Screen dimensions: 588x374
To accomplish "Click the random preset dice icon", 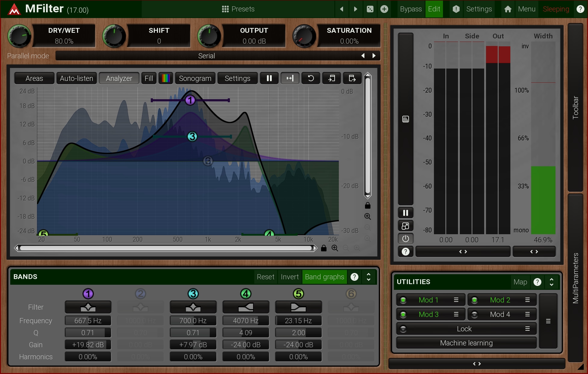I will [x=370, y=9].
